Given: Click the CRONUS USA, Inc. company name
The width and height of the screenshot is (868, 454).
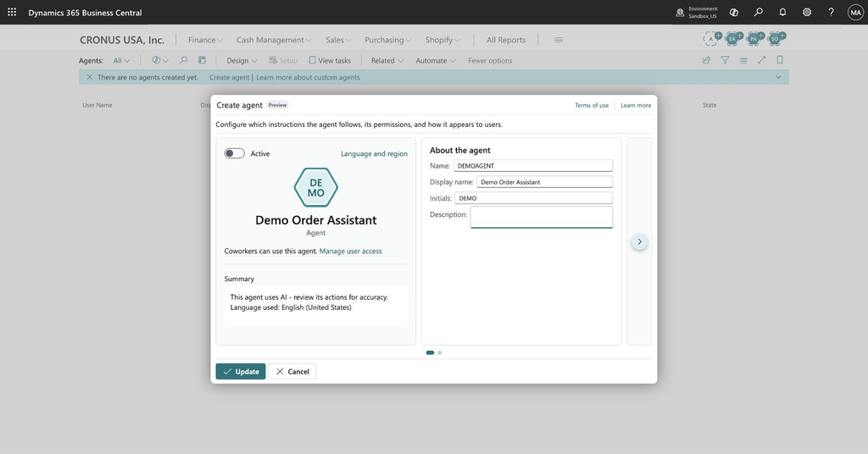Looking at the screenshot, I should pos(122,40).
